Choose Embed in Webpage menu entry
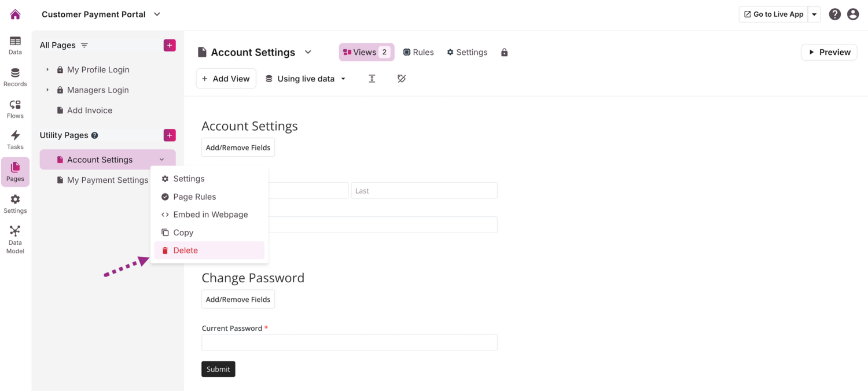 (210, 215)
